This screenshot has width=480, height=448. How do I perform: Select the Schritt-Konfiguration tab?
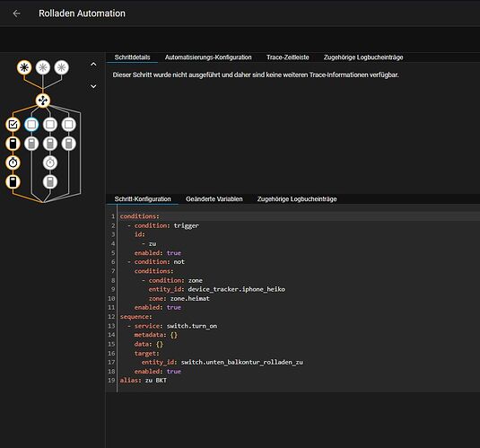(143, 199)
